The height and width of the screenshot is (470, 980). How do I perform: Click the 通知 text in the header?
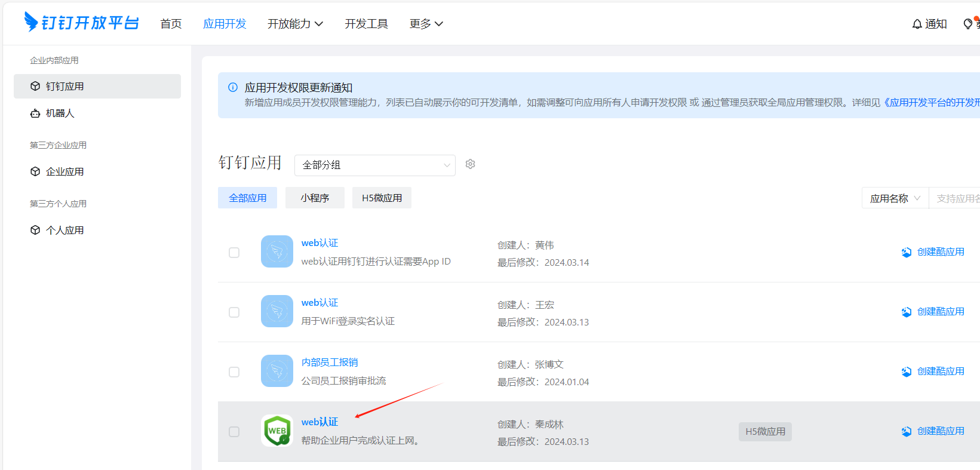[936, 24]
